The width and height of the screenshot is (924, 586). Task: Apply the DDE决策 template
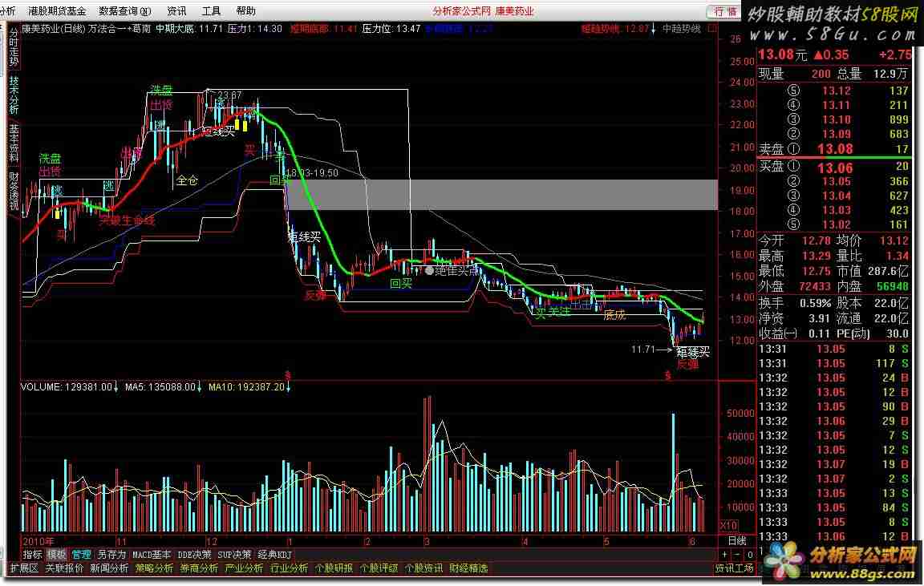tap(194, 554)
